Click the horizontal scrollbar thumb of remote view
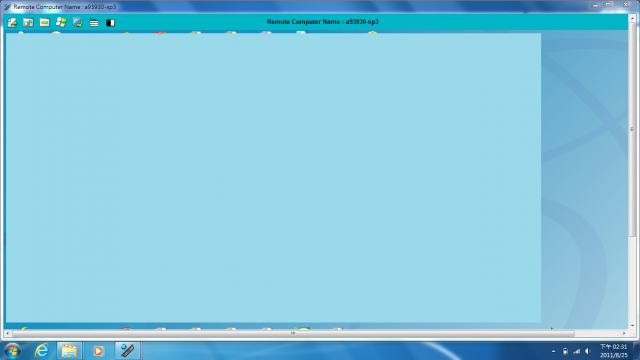 293,333
